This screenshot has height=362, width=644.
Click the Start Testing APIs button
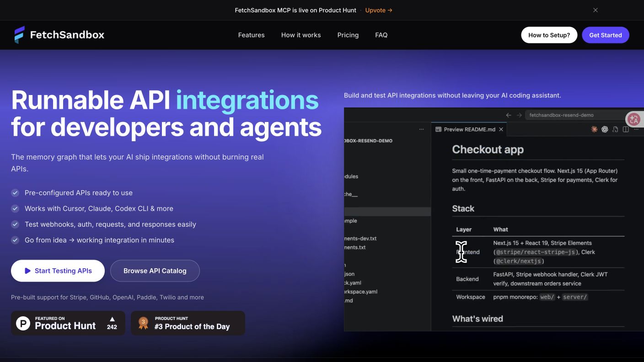click(x=58, y=271)
